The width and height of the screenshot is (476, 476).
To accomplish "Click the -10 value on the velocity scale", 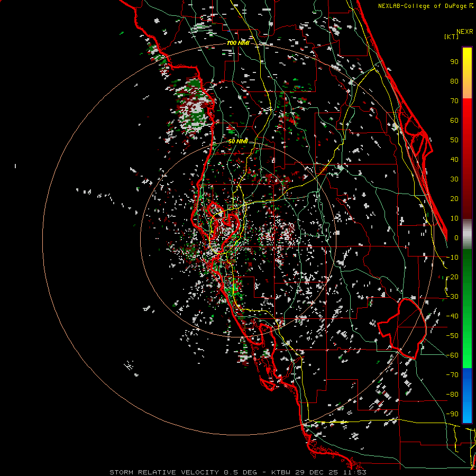I will [x=452, y=258].
